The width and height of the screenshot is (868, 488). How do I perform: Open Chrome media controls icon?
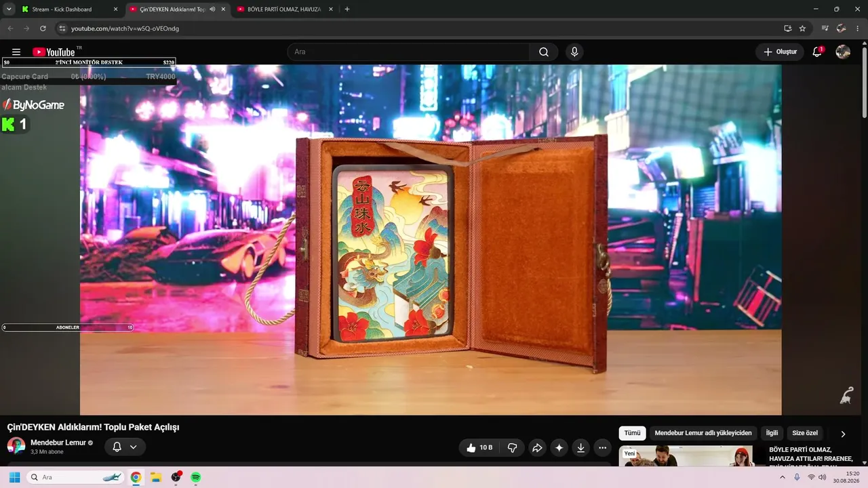(825, 28)
